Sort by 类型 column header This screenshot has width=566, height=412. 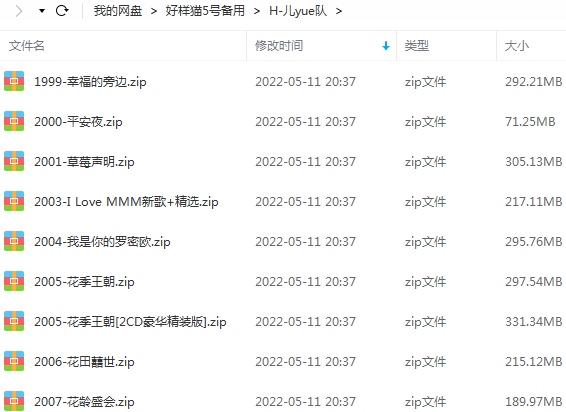pos(417,46)
